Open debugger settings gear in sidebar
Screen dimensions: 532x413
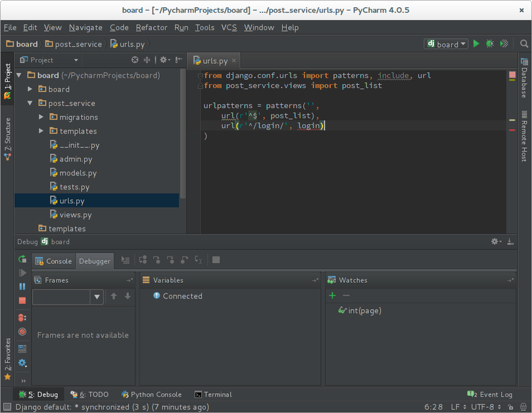(x=22, y=363)
